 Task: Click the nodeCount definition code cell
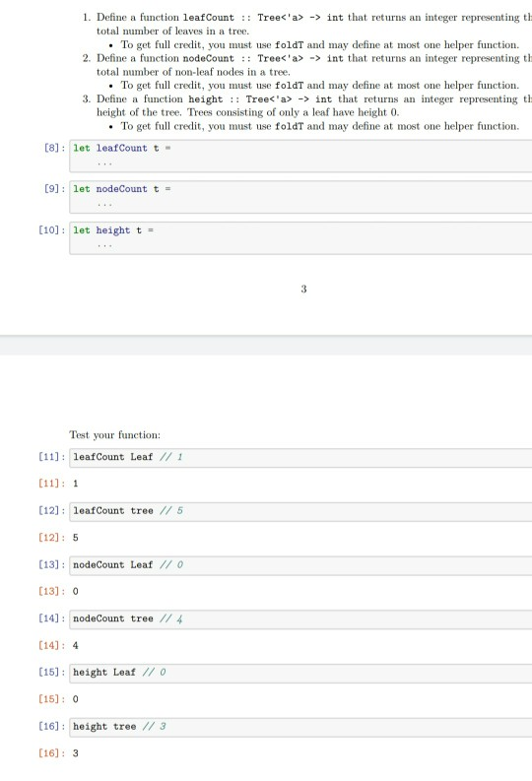pos(300,197)
